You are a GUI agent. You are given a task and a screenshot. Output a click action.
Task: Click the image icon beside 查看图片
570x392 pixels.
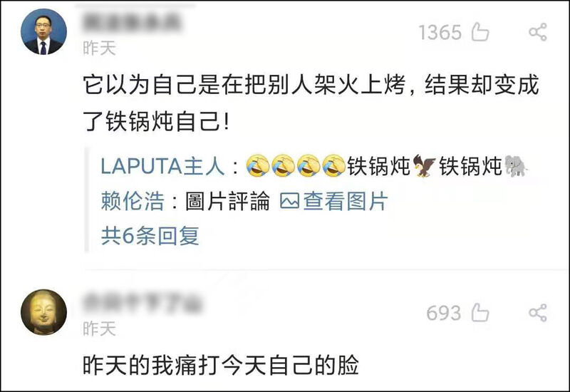[290, 201]
